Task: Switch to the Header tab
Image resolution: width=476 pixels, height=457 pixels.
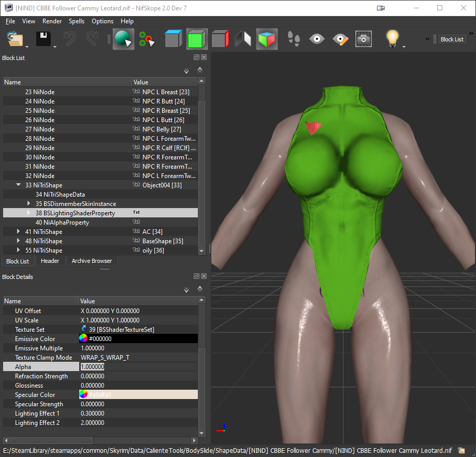Action: (x=50, y=261)
